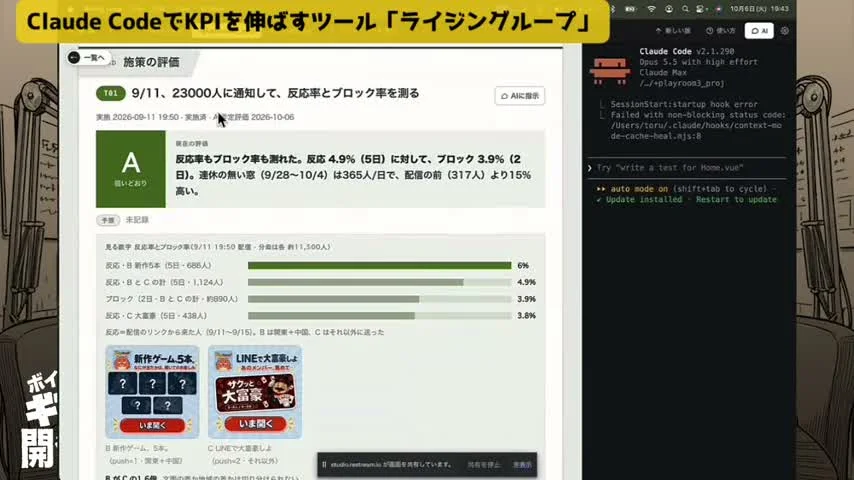Click the Claude Code v2.1.290 text

[687, 51]
